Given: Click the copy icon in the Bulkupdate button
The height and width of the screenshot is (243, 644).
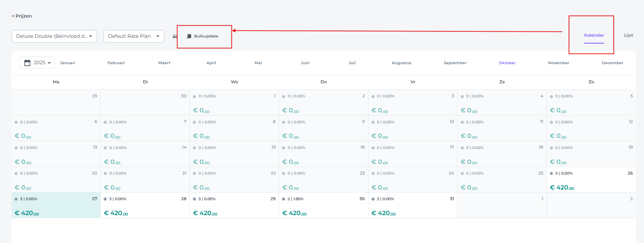Looking at the screenshot, I should tap(189, 36).
